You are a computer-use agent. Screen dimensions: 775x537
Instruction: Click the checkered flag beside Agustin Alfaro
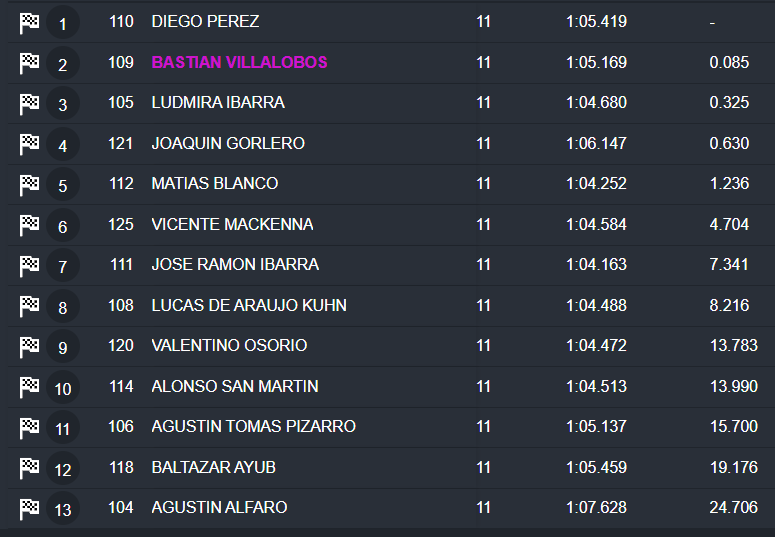click(x=30, y=508)
